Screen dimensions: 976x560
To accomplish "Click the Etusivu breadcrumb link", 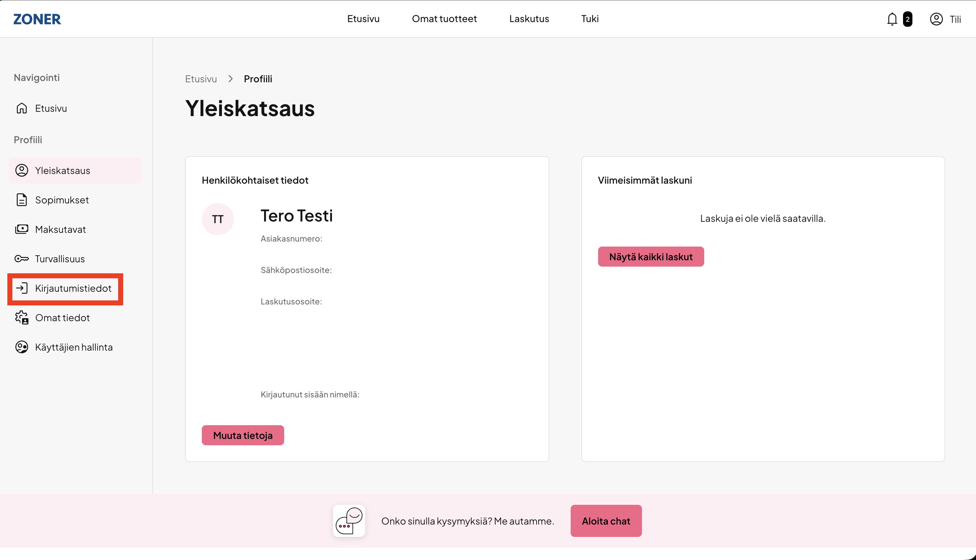I will pos(201,79).
